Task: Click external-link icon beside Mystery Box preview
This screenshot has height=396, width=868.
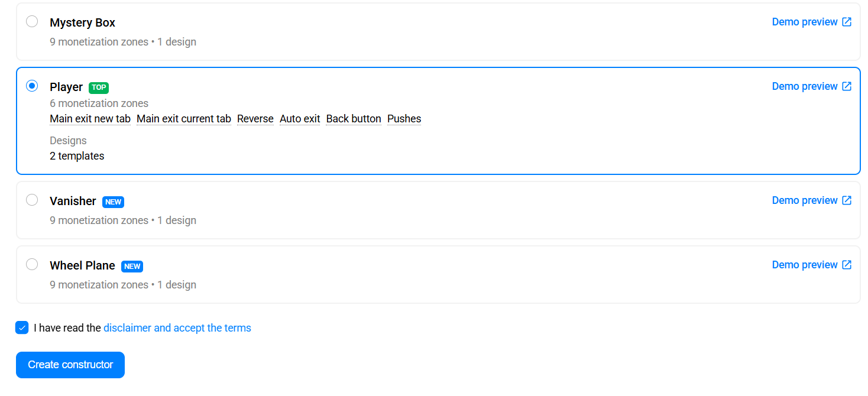Action: click(847, 22)
